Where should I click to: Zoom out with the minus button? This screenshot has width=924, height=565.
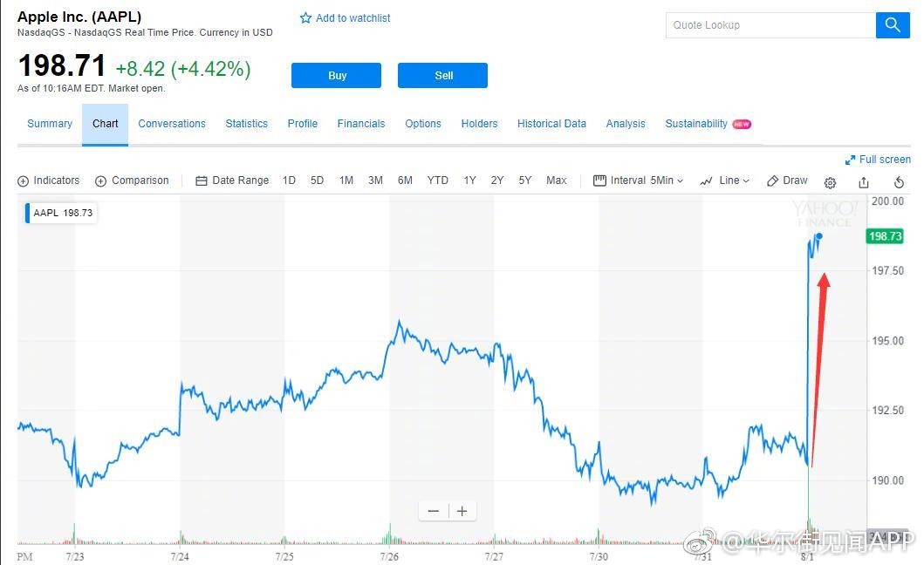[x=434, y=512]
